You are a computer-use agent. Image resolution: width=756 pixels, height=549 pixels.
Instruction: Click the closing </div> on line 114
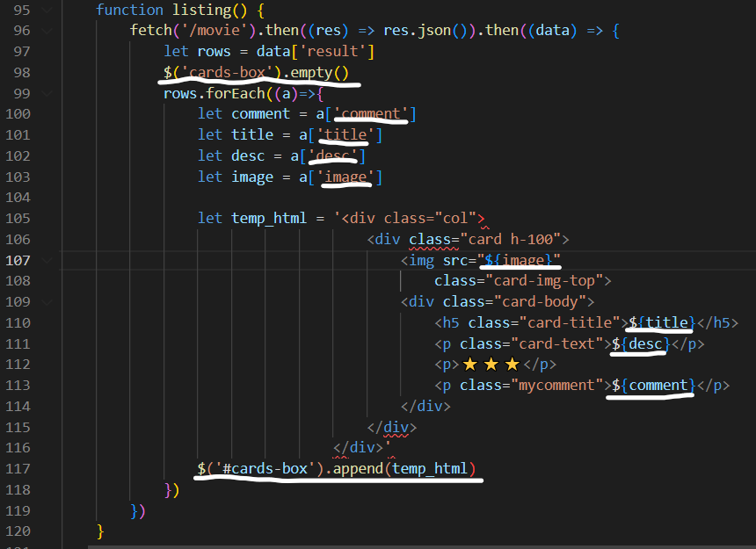pyautogui.click(x=425, y=407)
